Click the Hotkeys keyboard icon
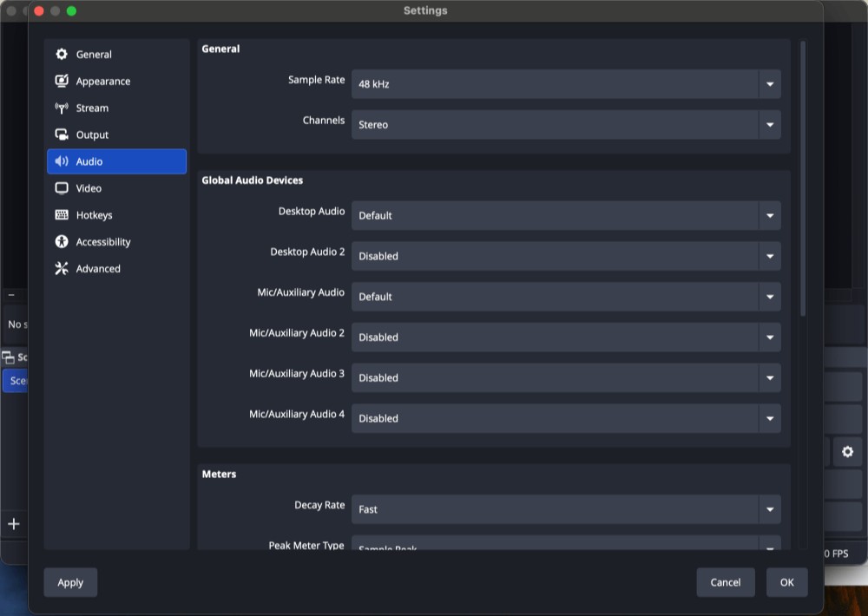The height and width of the screenshot is (616, 868). coord(61,214)
